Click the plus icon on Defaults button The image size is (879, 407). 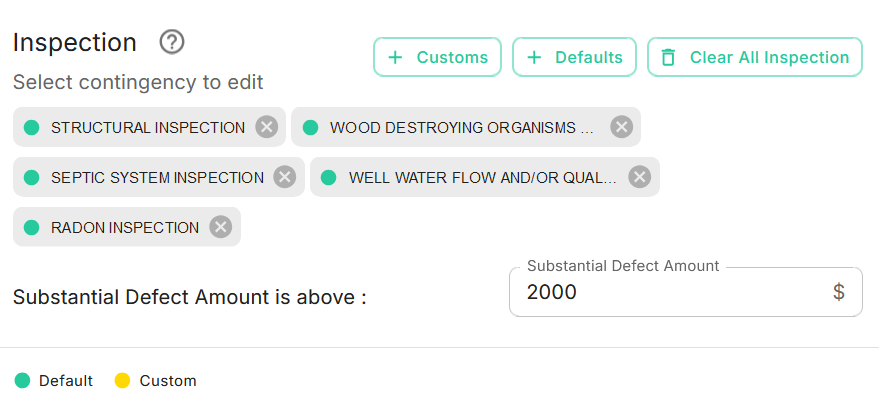(534, 57)
